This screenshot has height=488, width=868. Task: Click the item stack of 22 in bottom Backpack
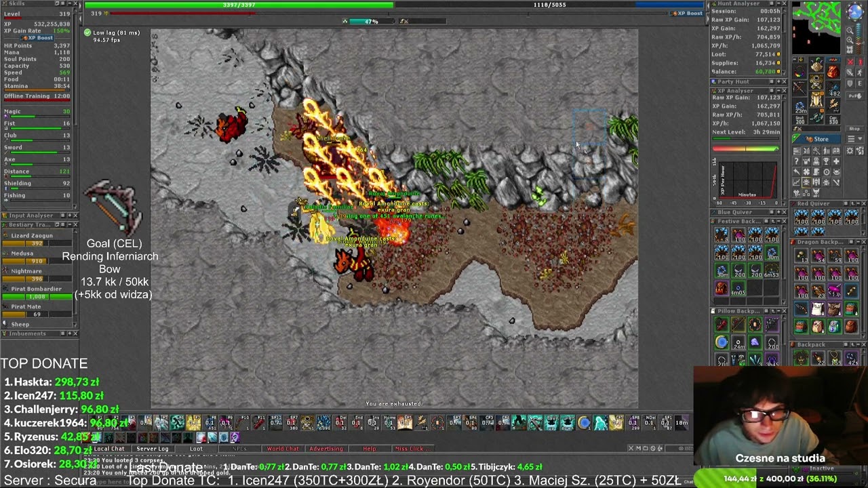click(x=818, y=358)
